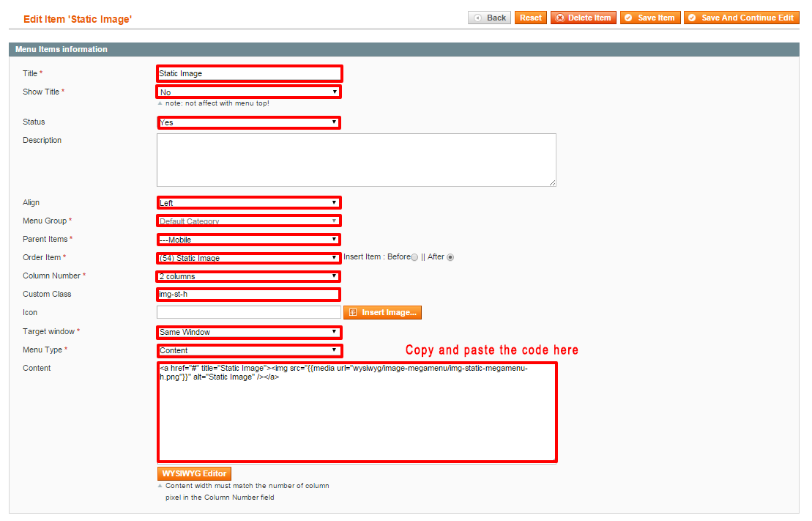The width and height of the screenshot is (812, 521).
Task: Open the Menu Group dropdown
Action: (248, 221)
